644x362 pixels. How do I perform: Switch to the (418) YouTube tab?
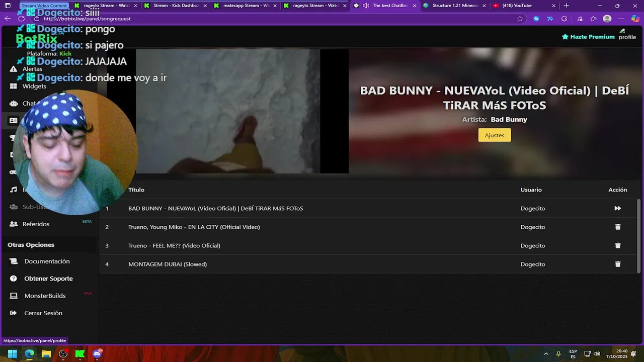(523, 6)
